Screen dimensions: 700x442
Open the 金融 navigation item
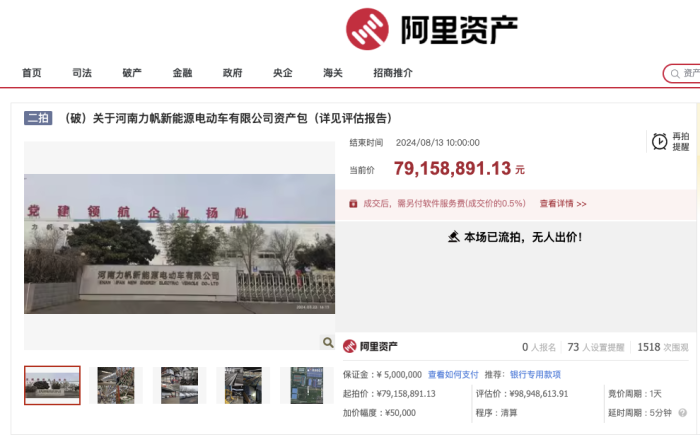183,73
